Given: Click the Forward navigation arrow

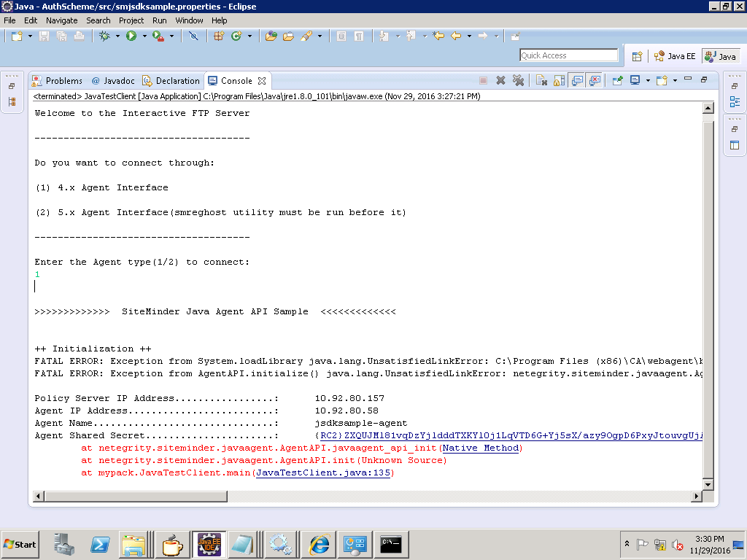Looking at the screenshot, I should [483, 36].
